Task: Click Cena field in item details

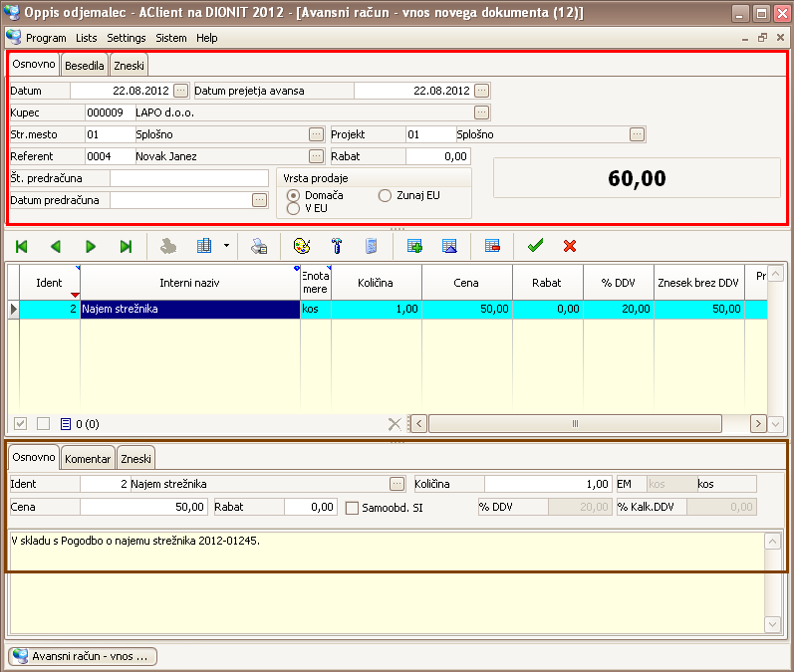Action: click(143, 507)
